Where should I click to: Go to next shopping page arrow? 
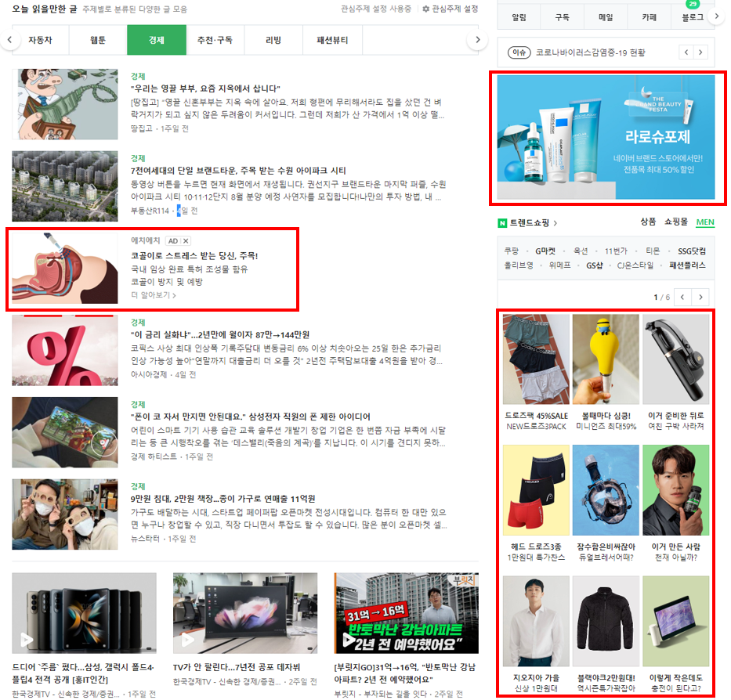(700, 297)
